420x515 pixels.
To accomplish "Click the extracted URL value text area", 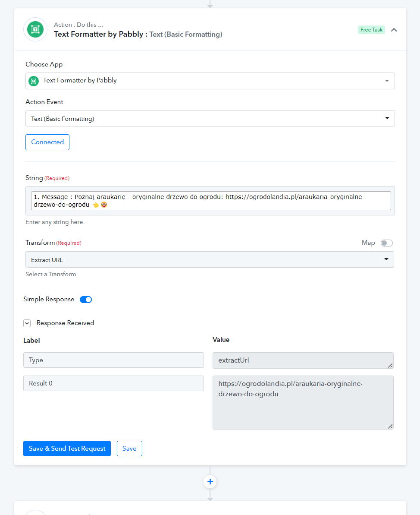I will coord(303,402).
